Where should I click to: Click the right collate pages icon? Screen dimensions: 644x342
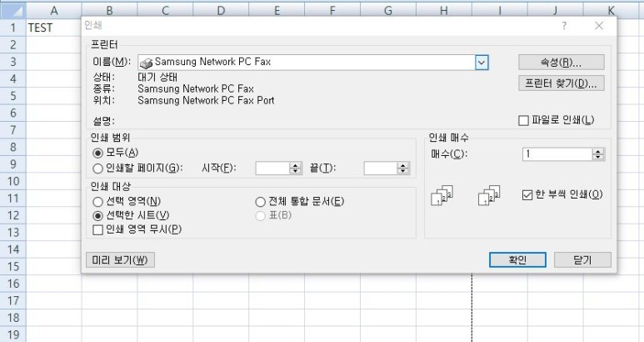pos(489,196)
